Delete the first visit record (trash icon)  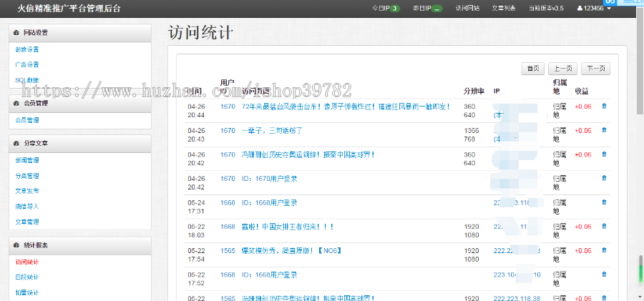coord(604,107)
